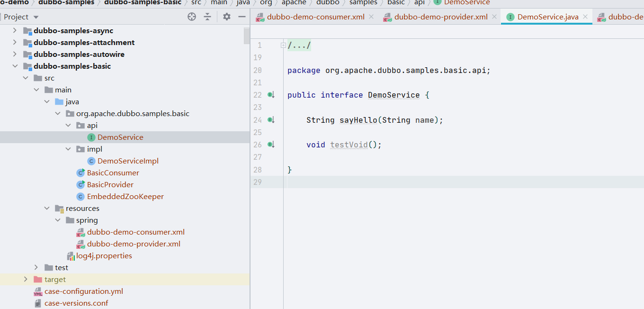
Task: Click DemoService in breadcrumb path
Action: click(467, 2)
